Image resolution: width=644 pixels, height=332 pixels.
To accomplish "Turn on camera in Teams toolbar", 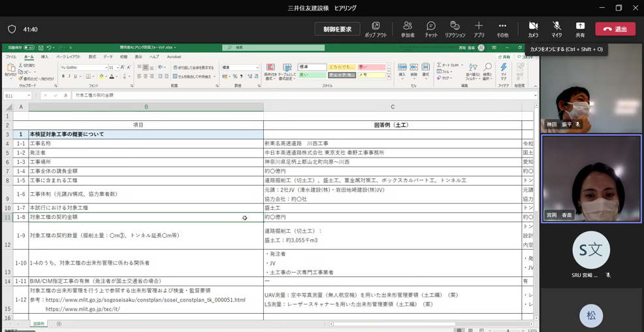I will coord(533,29).
